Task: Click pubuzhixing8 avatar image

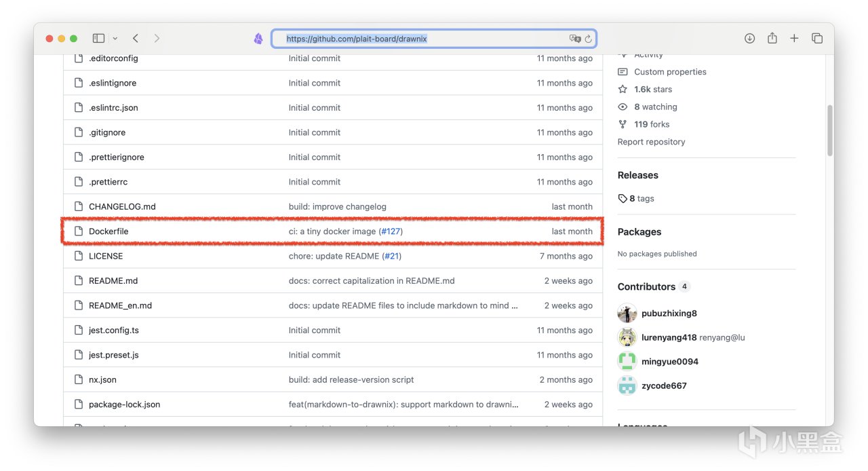Action: tap(627, 314)
